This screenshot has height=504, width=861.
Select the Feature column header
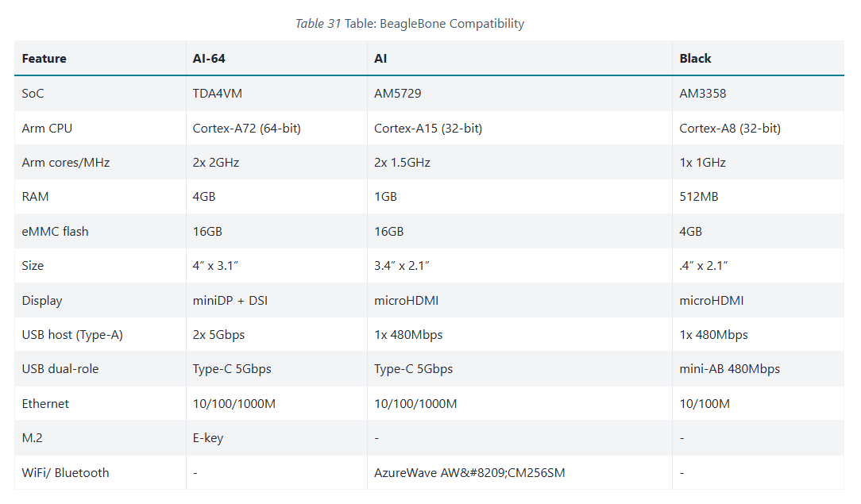click(x=44, y=59)
